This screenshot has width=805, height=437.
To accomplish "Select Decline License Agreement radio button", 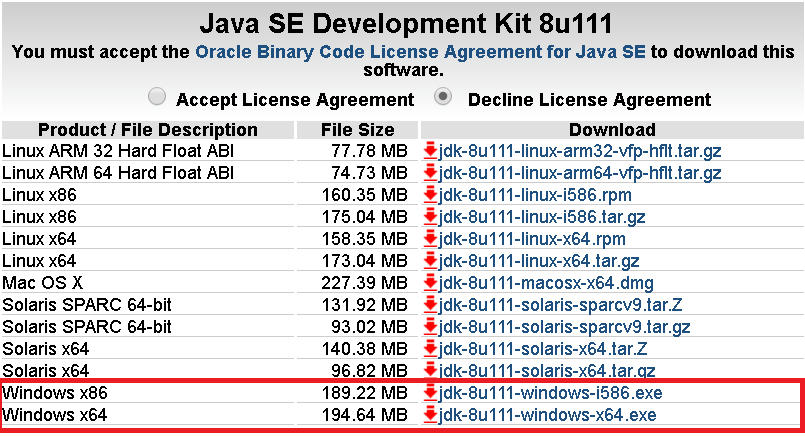I will click(443, 97).
